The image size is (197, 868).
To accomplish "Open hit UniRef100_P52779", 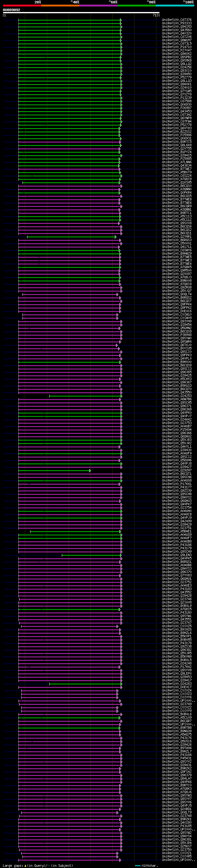I will pyautogui.click(x=177, y=78).
